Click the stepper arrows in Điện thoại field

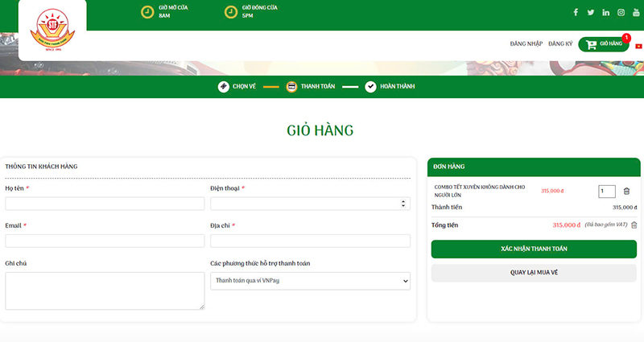[x=404, y=204]
